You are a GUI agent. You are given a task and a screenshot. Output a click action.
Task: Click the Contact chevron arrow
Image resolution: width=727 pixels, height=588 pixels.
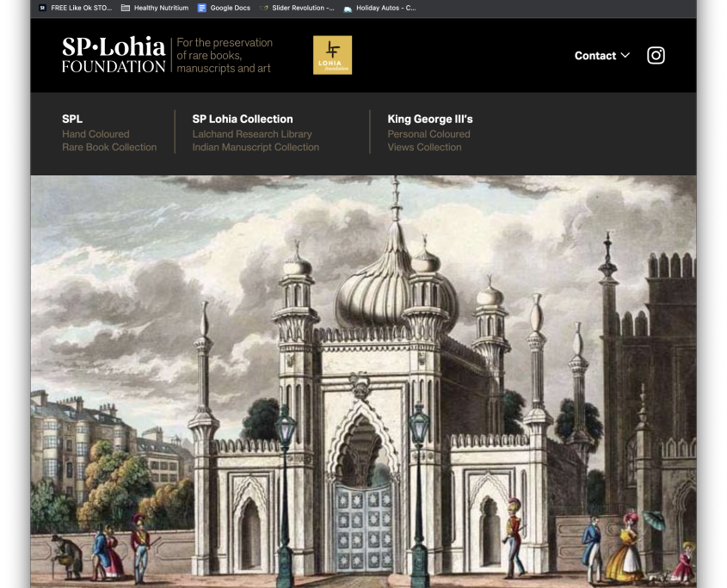[625, 55]
